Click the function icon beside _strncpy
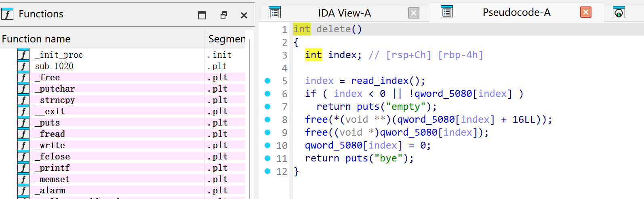Screen dimensions: 644x199 (x=23, y=100)
